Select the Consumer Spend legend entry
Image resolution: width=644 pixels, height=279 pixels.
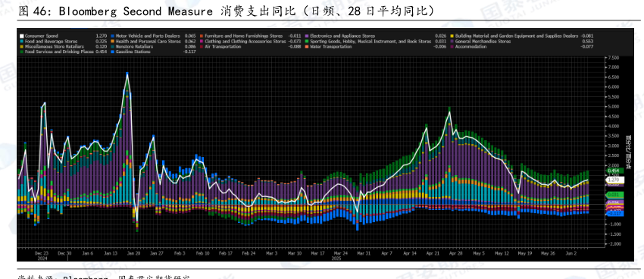[42, 36]
